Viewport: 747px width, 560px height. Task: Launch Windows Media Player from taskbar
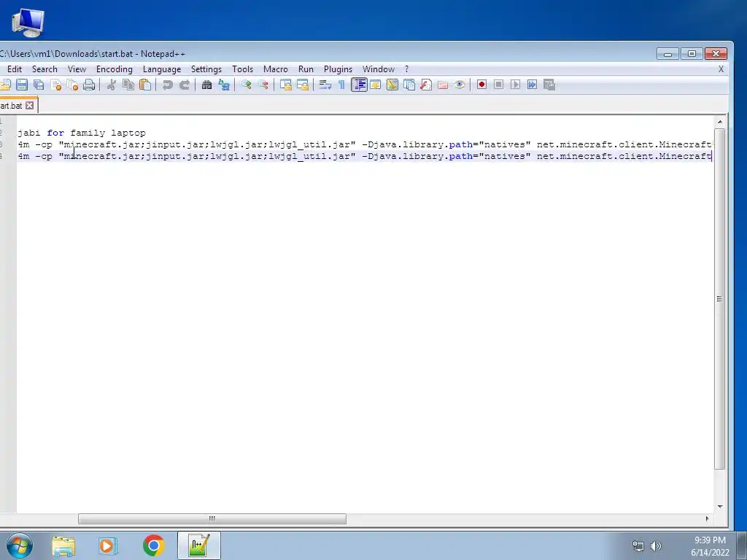(108, 545)
